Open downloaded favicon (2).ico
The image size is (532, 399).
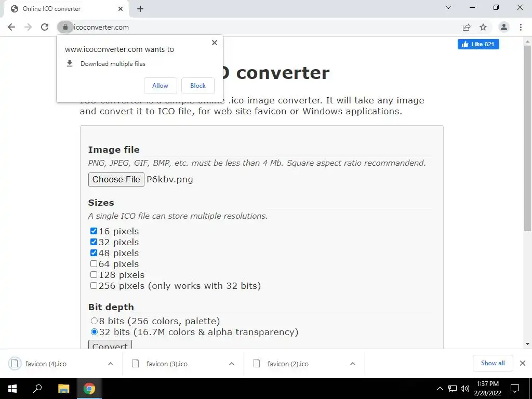(x=288, y=364)
